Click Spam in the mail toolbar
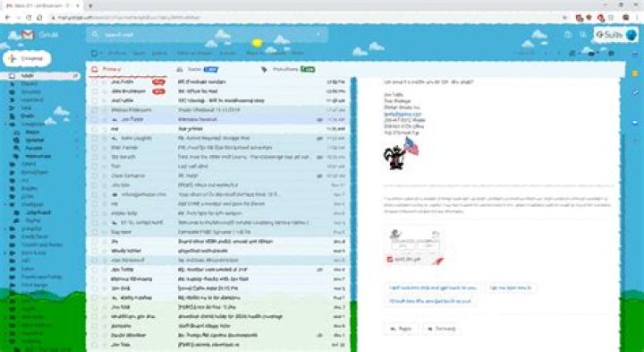The width and height of the screenshot is (644, 352). pyautogui.click(x=139, y=53)
